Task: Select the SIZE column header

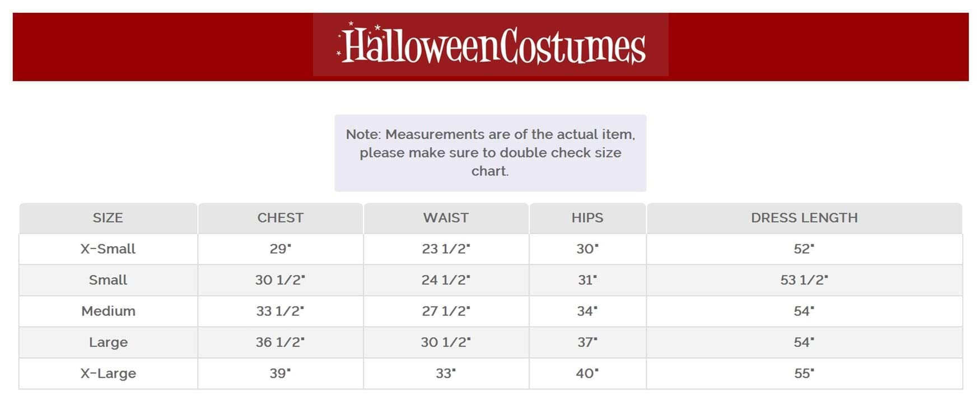Action: pyautogui.click(x=108, y=218)
